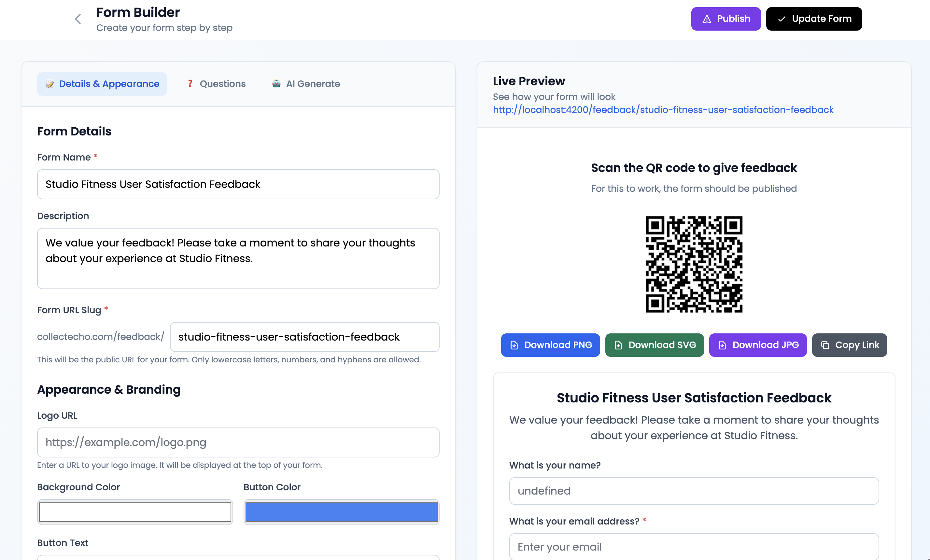
Task: Click the Button Text label
Action: tap(63, 543)
